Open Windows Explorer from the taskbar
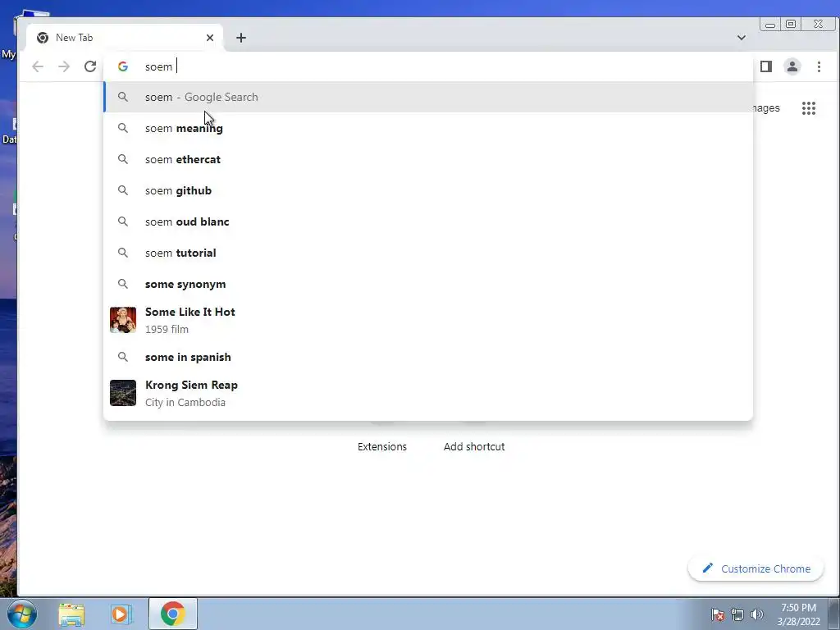This screenshot has height=630, width=840. click(71, 614)
